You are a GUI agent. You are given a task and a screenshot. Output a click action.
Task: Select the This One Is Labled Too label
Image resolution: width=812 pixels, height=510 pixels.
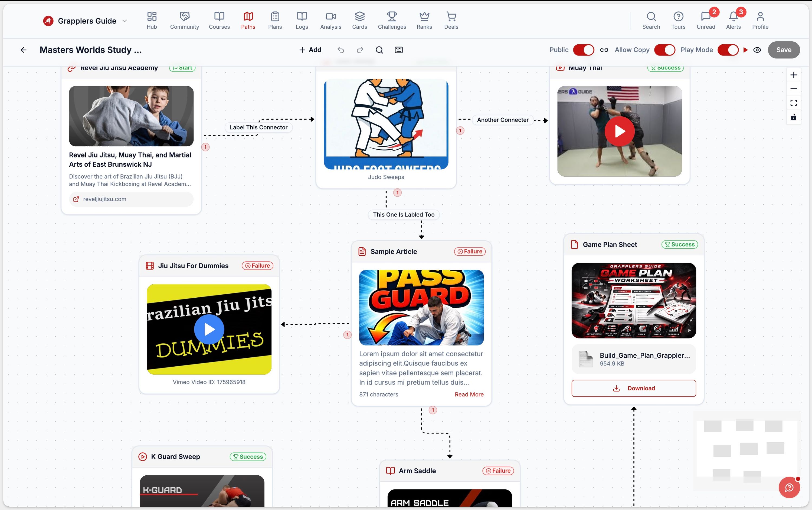pyautogui.click(x=404, y=214)
